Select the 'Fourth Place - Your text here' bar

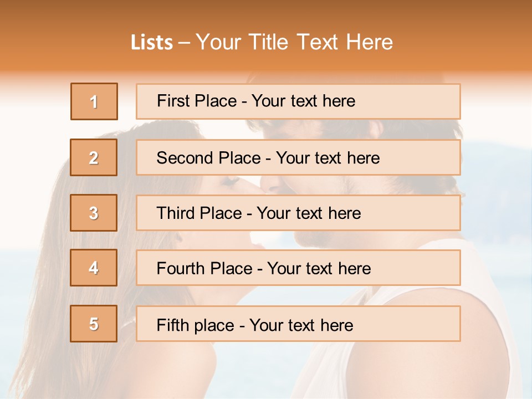pos(298,268)
